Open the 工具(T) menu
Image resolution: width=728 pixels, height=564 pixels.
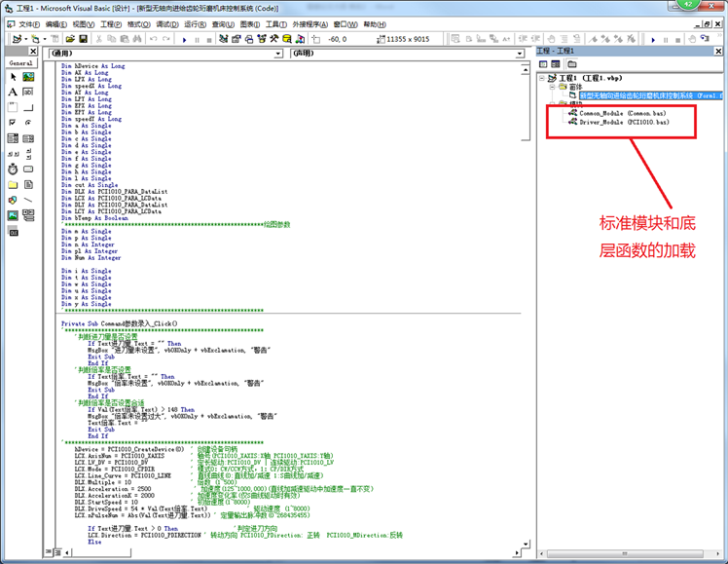pyautogui.click(x=275, y=23)
